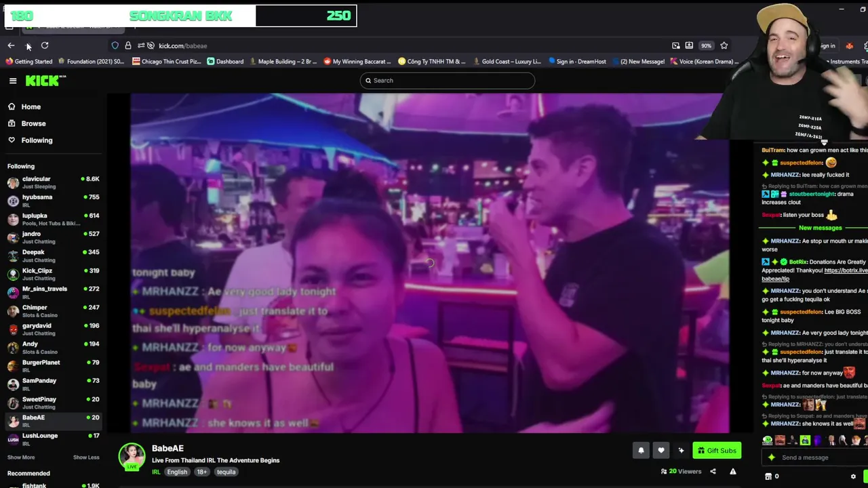Click the IRL category link
Viewport: 868px width, 488px height.
tap(156, 472)
